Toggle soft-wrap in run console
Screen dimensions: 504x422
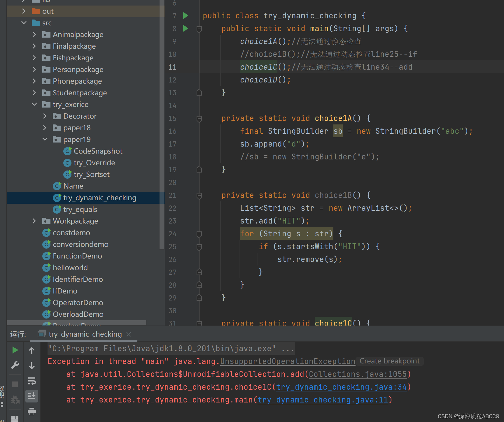32,381
